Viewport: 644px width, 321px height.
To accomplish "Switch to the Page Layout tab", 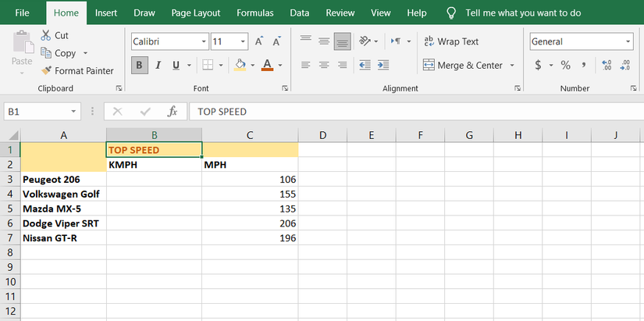I will pyautogui.click(x=195, y=13).
